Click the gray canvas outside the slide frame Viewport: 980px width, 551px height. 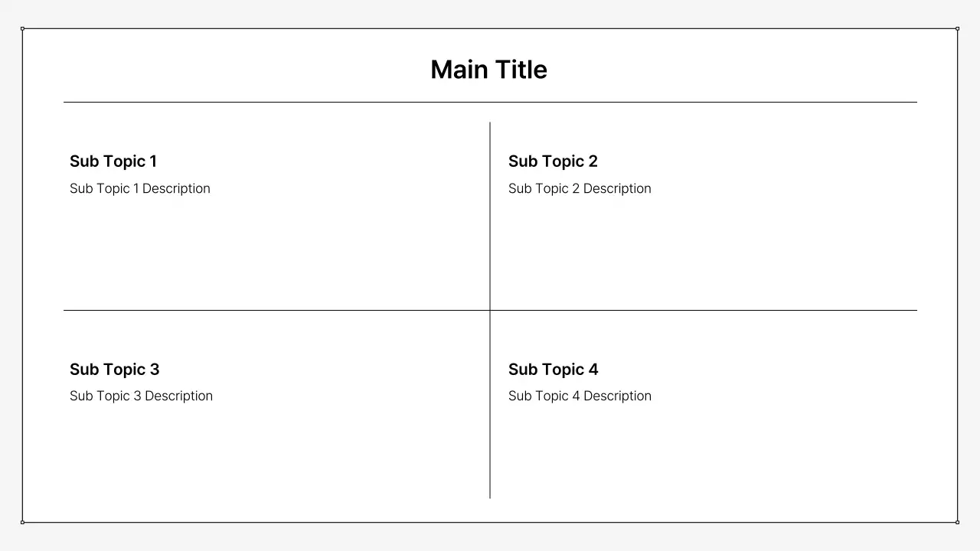click(x=490, y=538)
